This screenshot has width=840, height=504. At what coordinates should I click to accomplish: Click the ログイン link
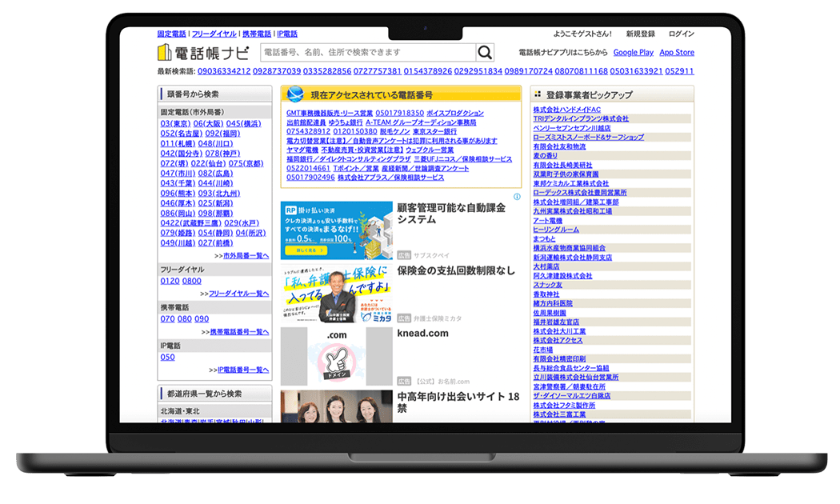click(x=682, y=34)
